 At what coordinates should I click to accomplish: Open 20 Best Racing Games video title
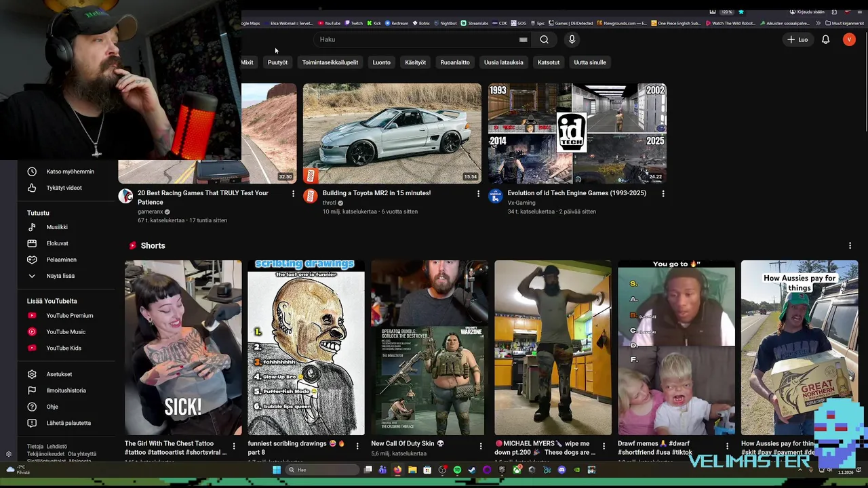coord(203,197)
